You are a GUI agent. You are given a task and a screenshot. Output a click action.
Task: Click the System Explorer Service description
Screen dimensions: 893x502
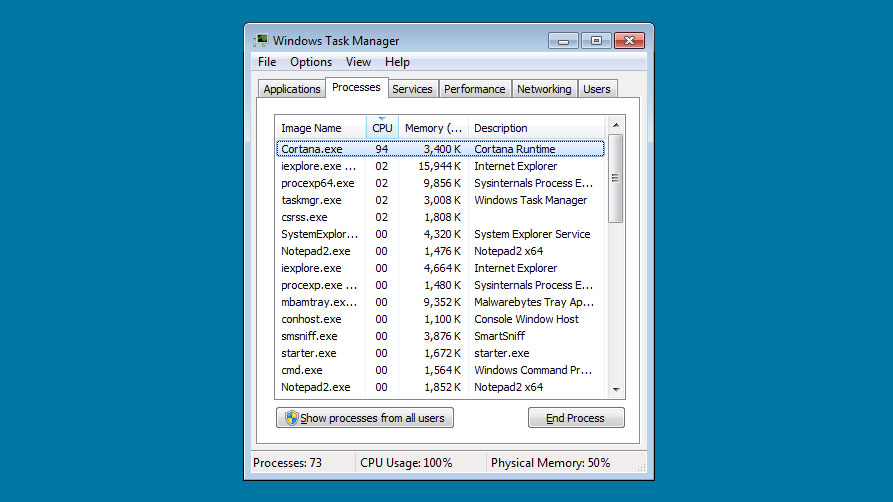pos(532,234)
